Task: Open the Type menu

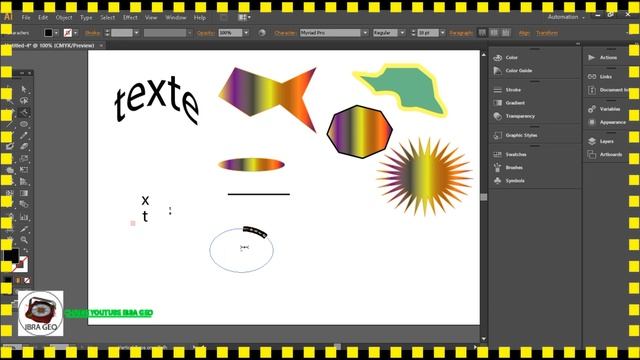Action: 86,18
